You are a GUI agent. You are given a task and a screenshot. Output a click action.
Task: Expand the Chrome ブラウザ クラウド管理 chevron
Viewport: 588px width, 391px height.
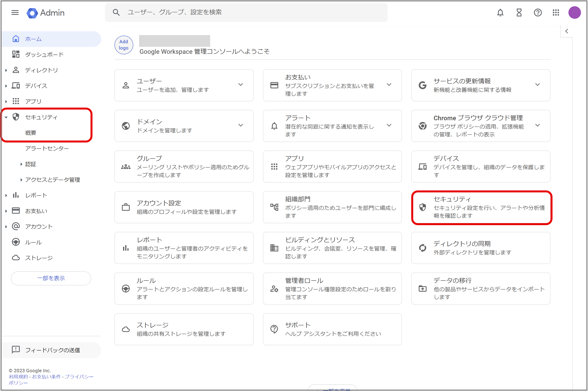click(537, 126)
